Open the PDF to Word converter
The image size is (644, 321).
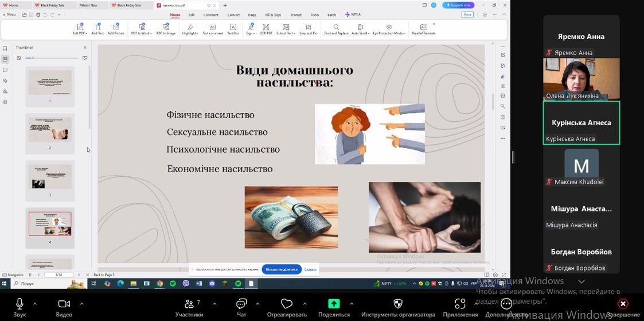141,29
